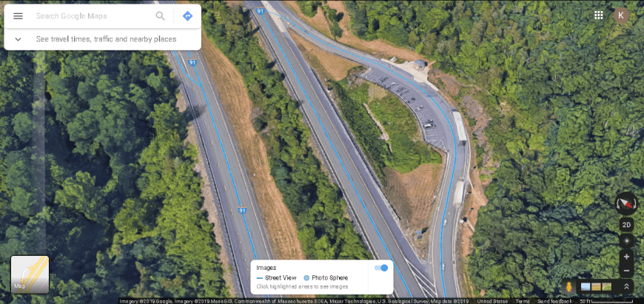Click the search magnifier icon

(x=160, y=16)
